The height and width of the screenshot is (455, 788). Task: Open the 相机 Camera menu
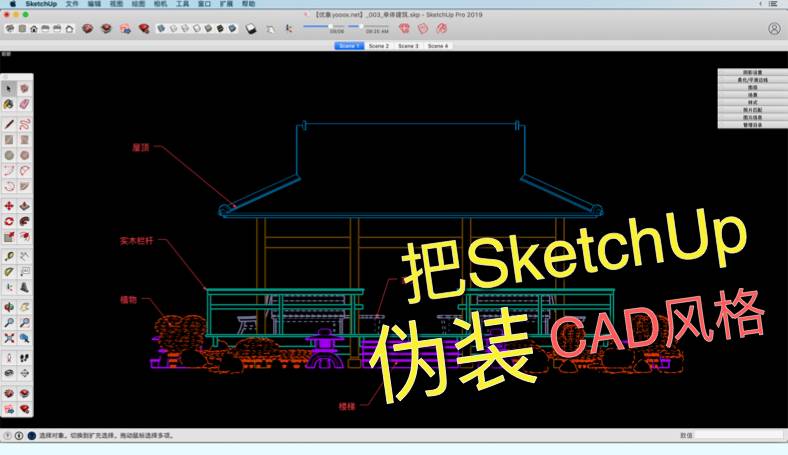click(160, 5)
